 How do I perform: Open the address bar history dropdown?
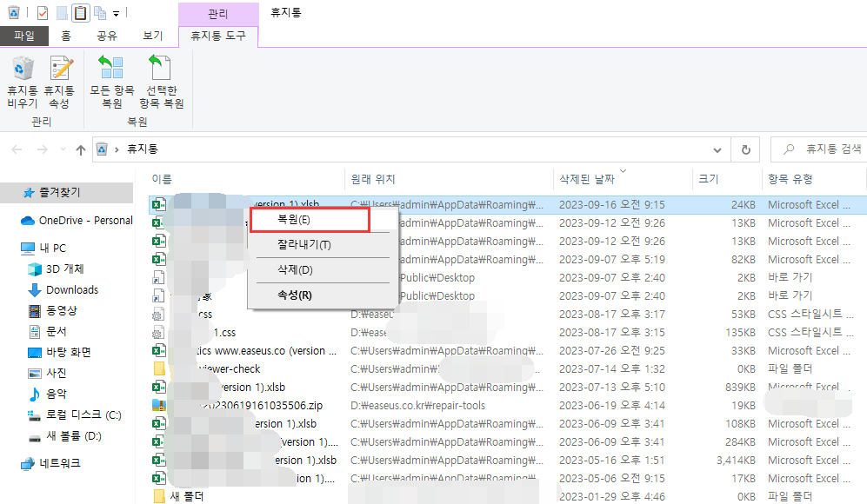pos(717,149)
